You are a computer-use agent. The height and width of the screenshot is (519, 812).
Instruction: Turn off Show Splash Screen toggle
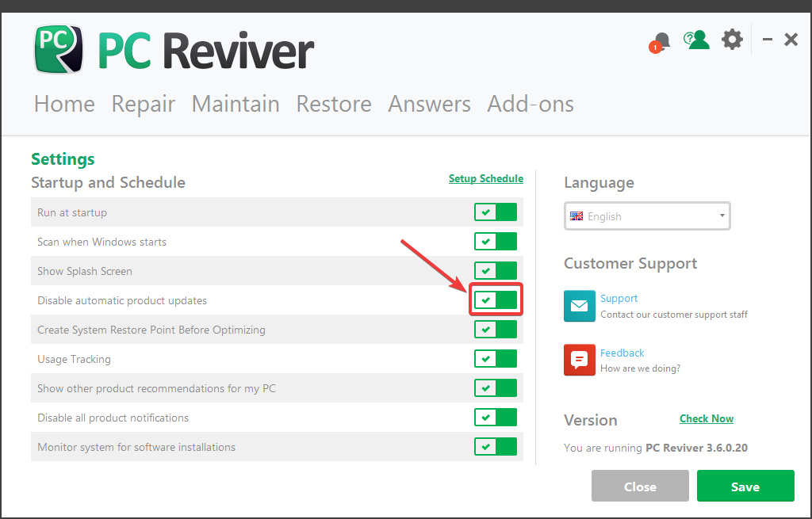tap(496, 271)
